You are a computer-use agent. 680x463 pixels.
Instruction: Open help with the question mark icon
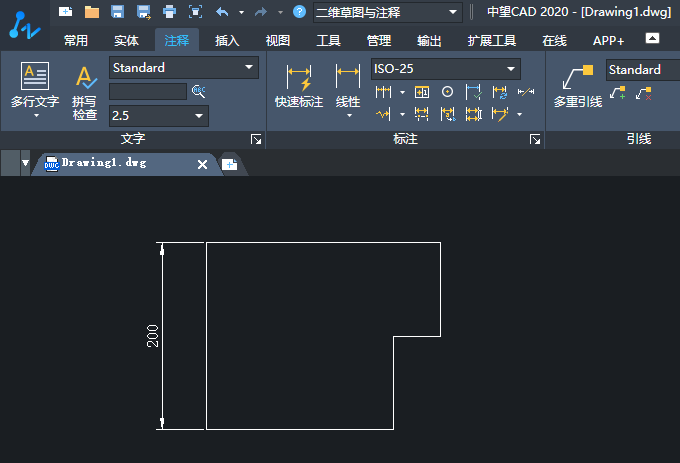[x=299, y=12]
